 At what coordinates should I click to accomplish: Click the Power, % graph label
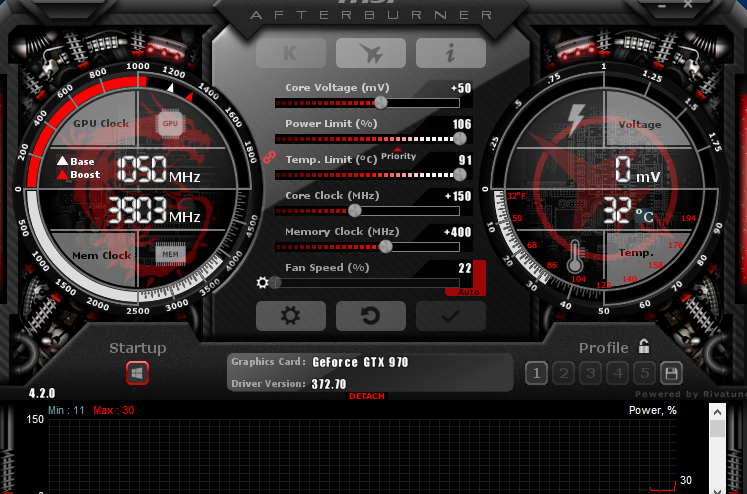tap(653, 411)
